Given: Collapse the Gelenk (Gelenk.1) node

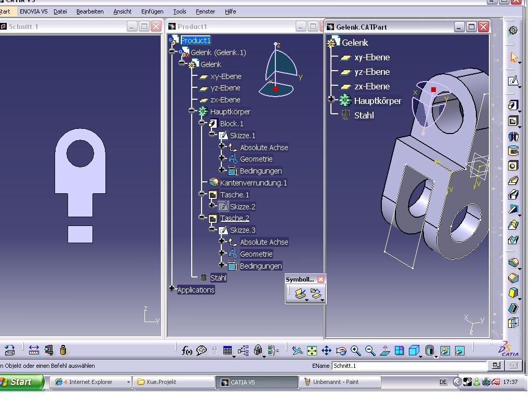Looking at the screenshot, I should point(171,51).
